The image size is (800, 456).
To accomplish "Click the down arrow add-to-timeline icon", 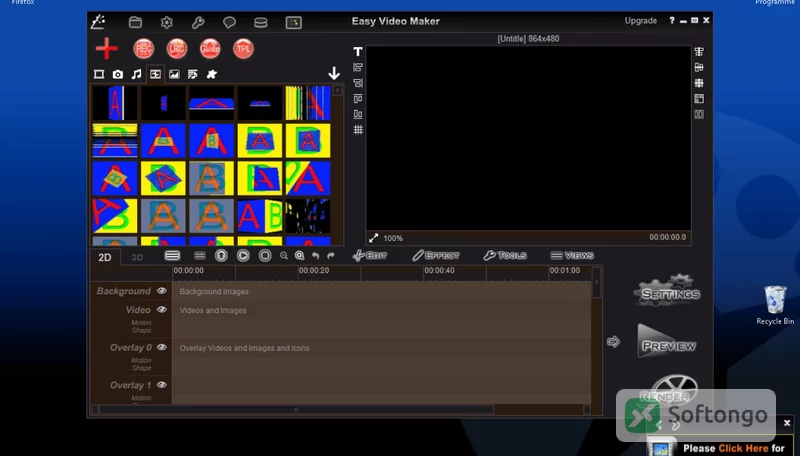I will (x=334, y=73).
